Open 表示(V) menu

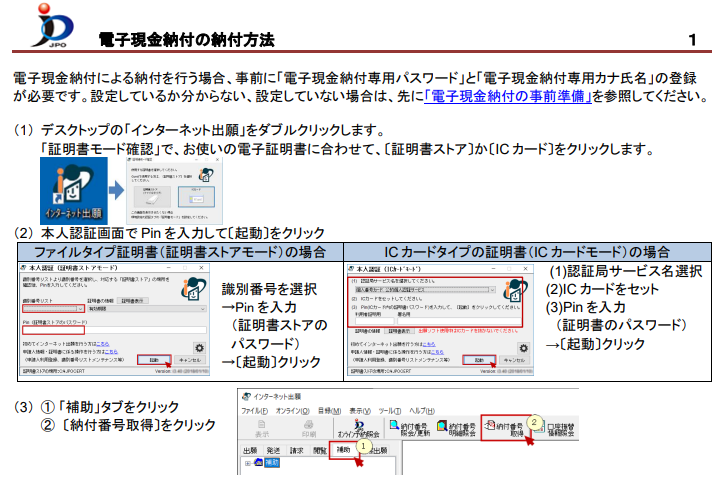point(360,411)
